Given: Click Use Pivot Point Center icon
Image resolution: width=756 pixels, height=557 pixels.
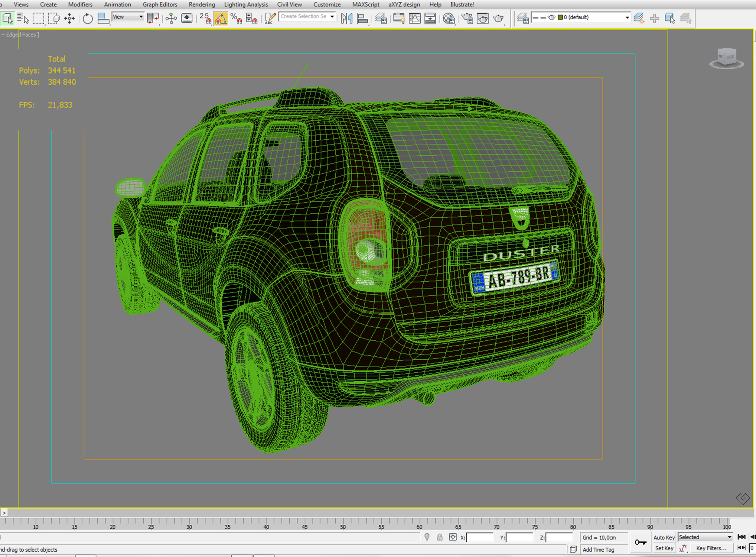Looking at the screenshot, I should coord(153,18).
